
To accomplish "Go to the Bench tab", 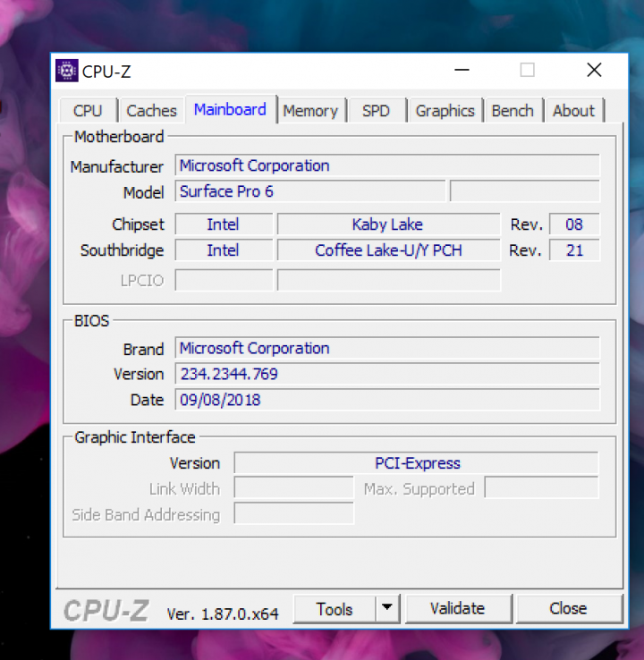I will pos(513,111).
